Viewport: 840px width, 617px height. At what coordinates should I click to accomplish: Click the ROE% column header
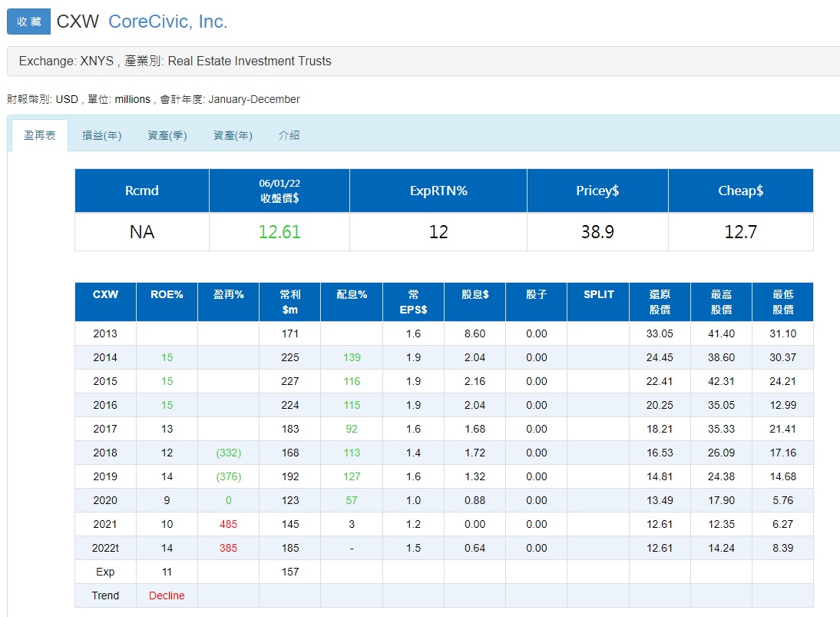[x=167, y=294]
